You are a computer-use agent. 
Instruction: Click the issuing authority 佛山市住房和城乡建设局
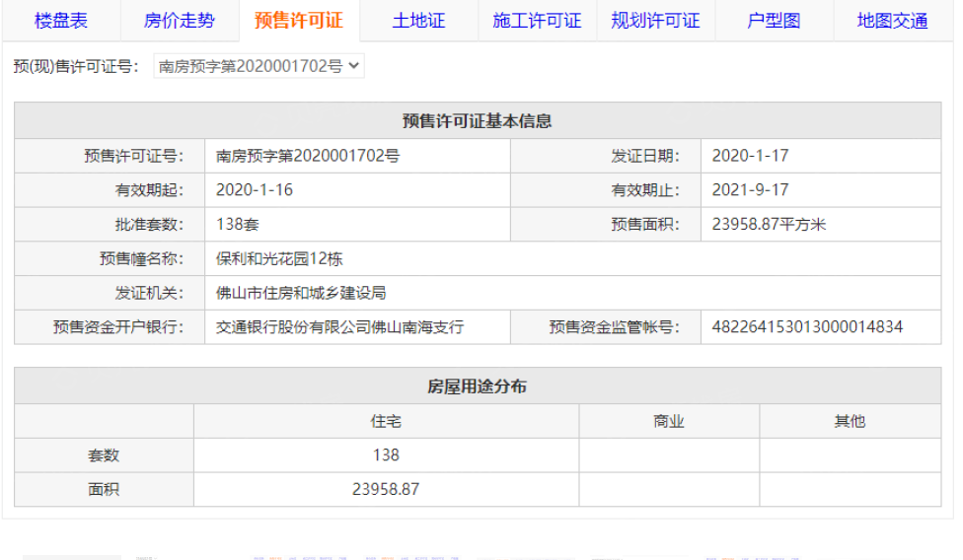pyautogui.click(x=301, y=293)
